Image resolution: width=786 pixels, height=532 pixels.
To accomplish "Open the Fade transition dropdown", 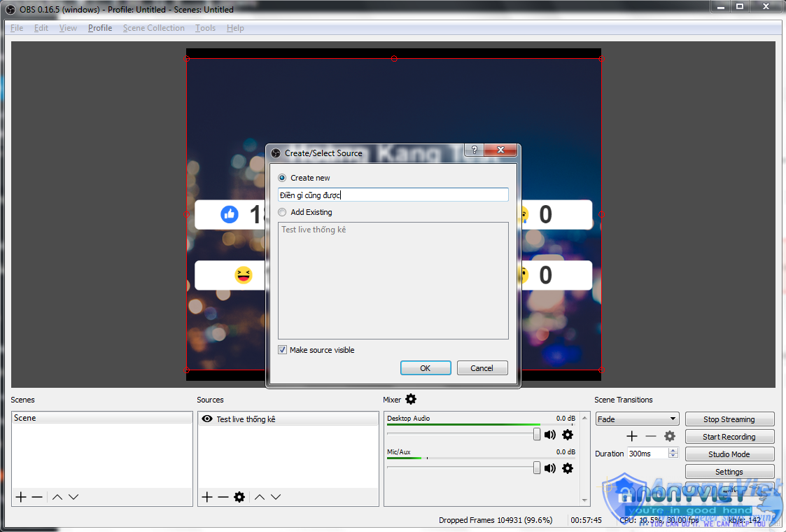I will coord(637,419).
